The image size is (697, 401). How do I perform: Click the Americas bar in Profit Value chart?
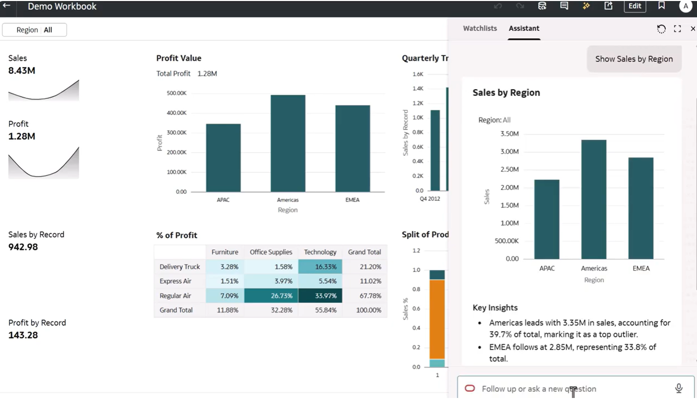(288, 143)
